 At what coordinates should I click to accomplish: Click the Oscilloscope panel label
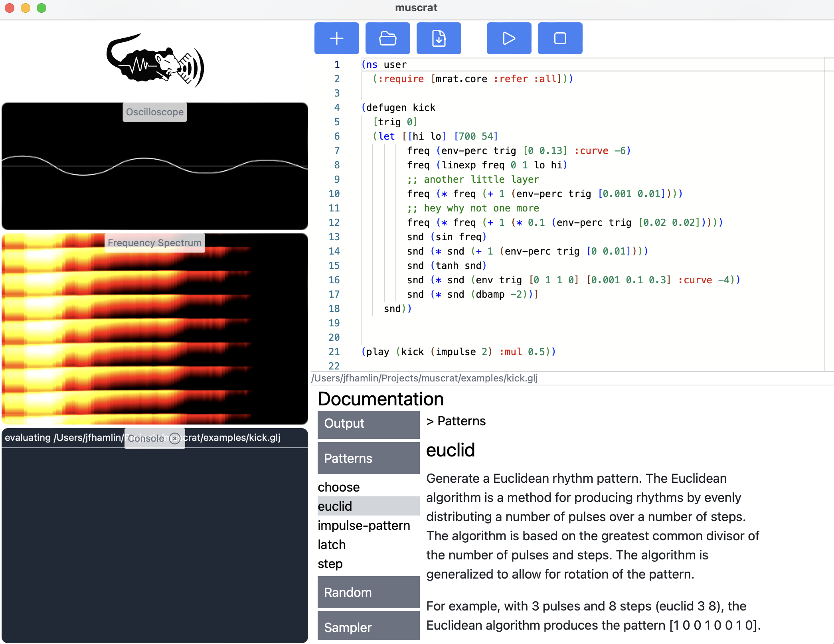coord(155,112)
